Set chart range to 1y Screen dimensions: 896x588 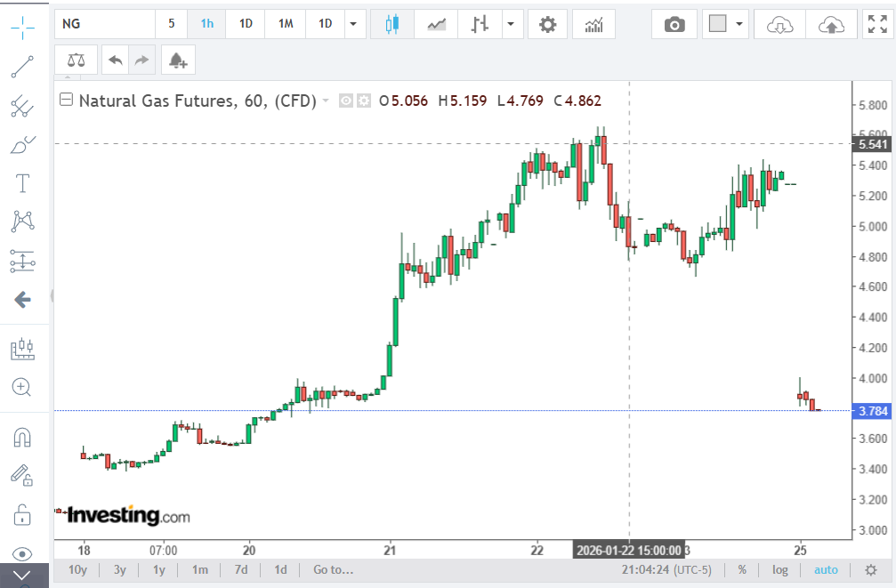(159, 569)
